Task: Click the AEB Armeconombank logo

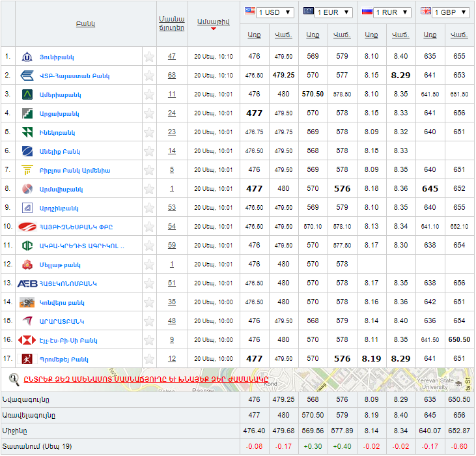Action: (27, 283)
